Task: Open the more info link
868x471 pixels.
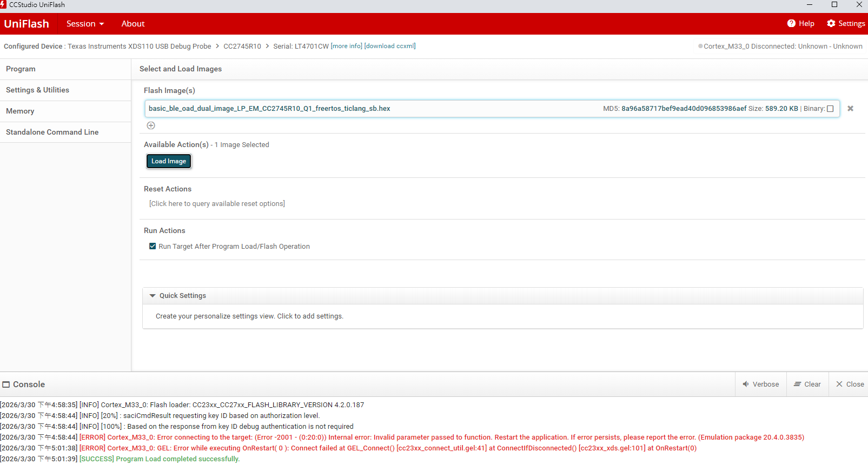Action: tap(347, 47)
